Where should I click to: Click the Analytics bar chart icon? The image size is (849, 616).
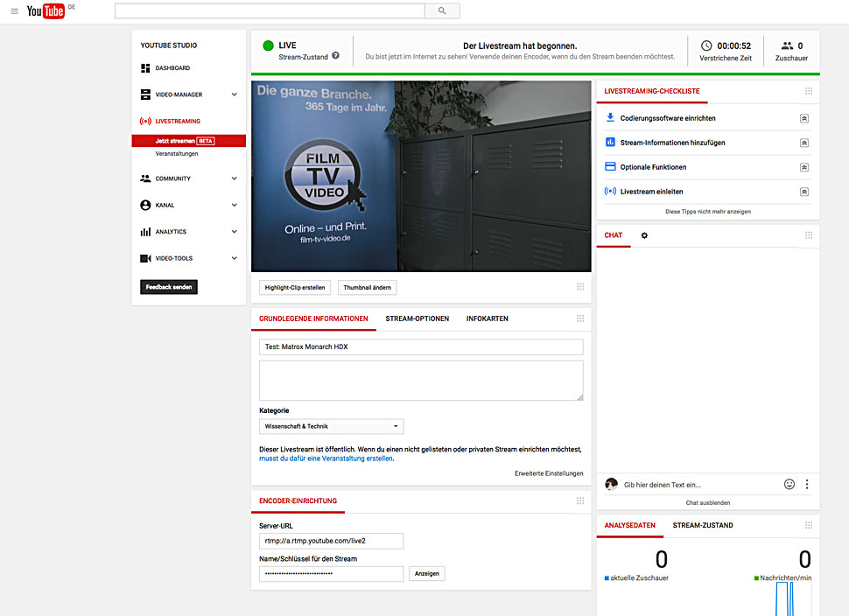click(x=145, y=232)
